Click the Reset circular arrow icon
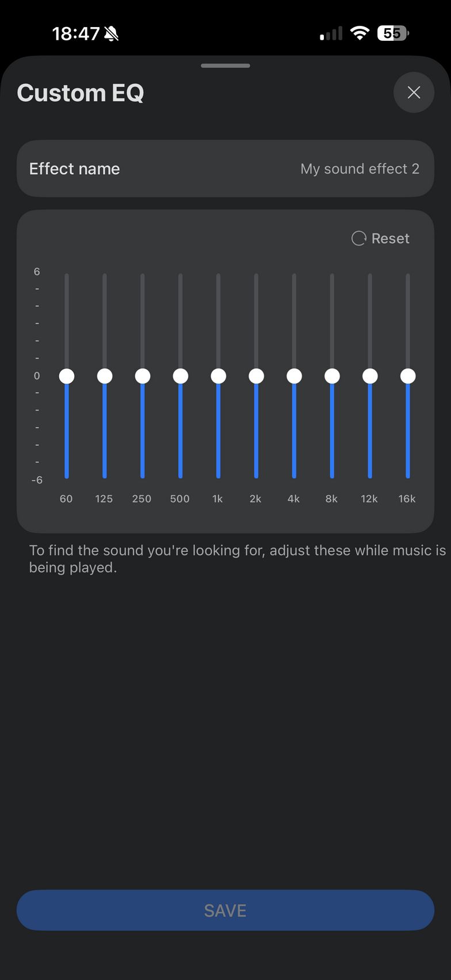Image resolution: width=451 pixels, height=980 pixels. click(x=358, y=238)
